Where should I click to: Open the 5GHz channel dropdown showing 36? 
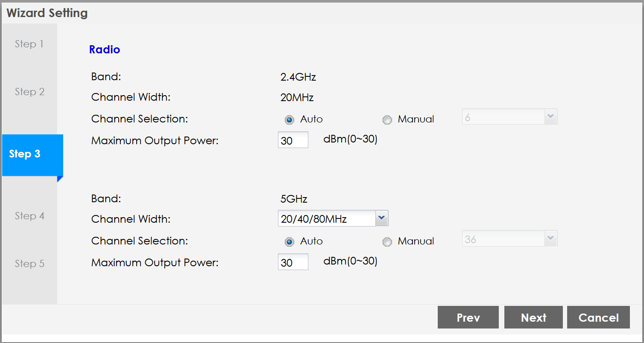[x=509, y=239]
